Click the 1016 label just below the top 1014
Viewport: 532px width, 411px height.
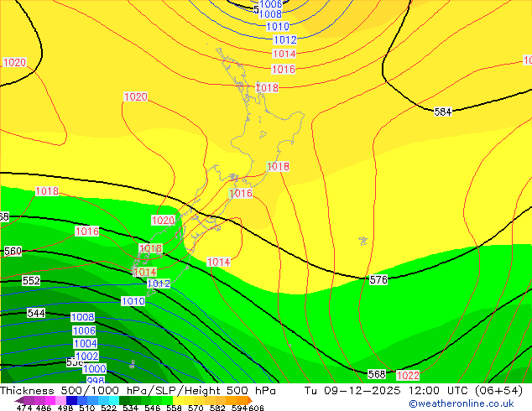284,69
